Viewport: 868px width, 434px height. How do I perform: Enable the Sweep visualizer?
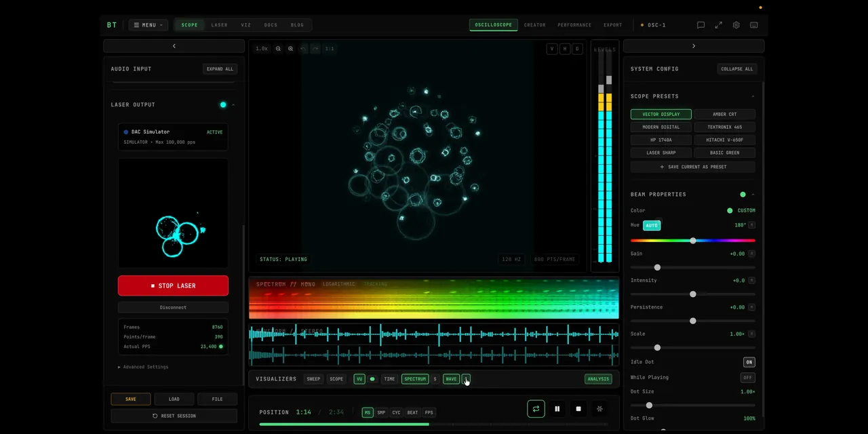click(x=313, y=379)
